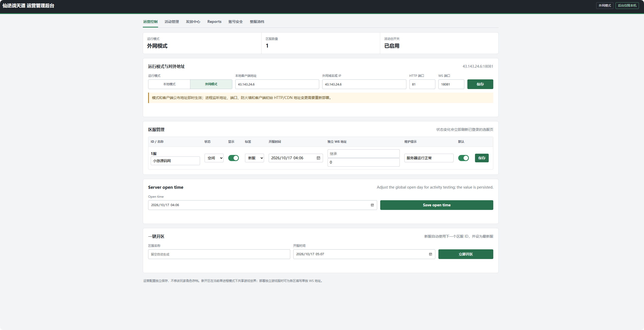This screenshot has height=330, width=644.
Task: Click 一键开区 开服时间 datetime field
Action: click(x=364, y=254)
